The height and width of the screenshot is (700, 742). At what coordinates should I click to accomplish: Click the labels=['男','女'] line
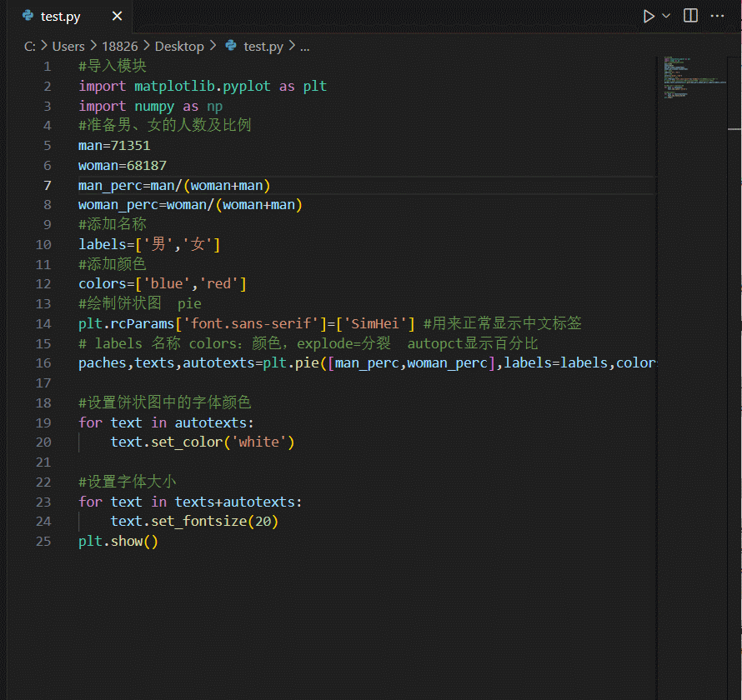pos(149,244)
